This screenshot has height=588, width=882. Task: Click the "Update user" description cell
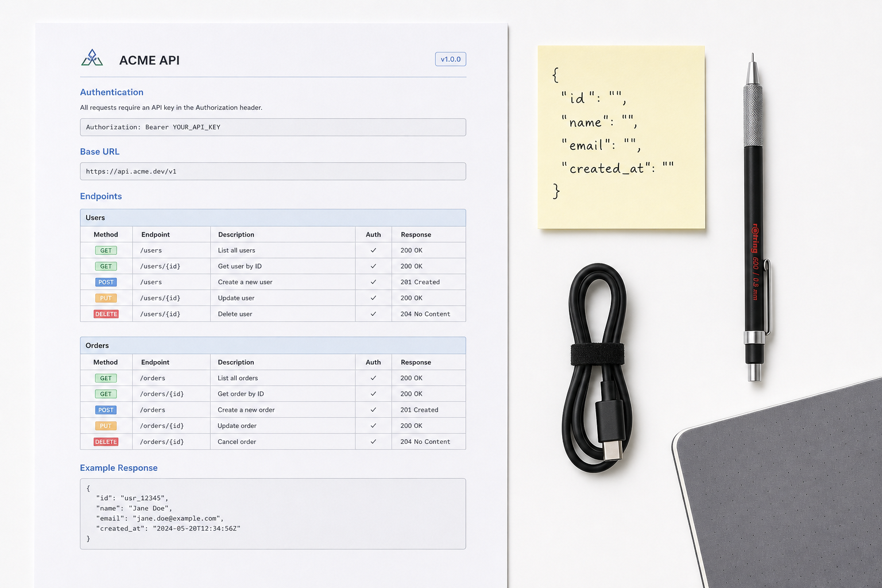(x=236, y=298)
